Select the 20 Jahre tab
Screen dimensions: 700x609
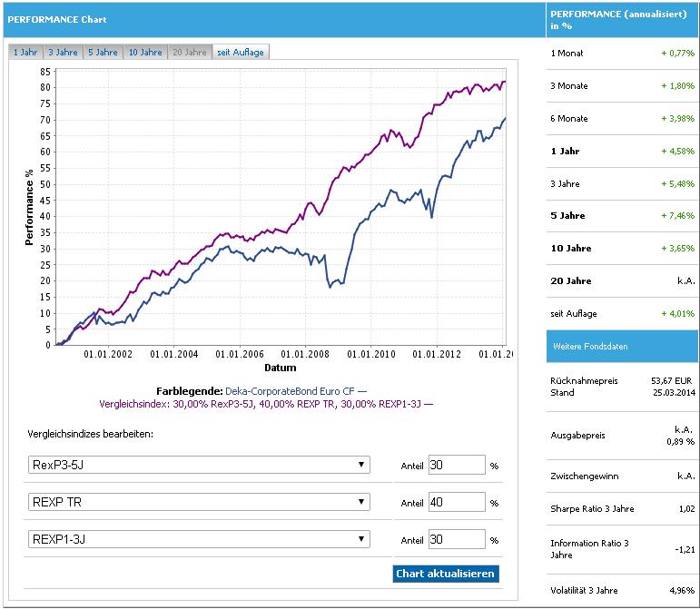coord(190,53)
